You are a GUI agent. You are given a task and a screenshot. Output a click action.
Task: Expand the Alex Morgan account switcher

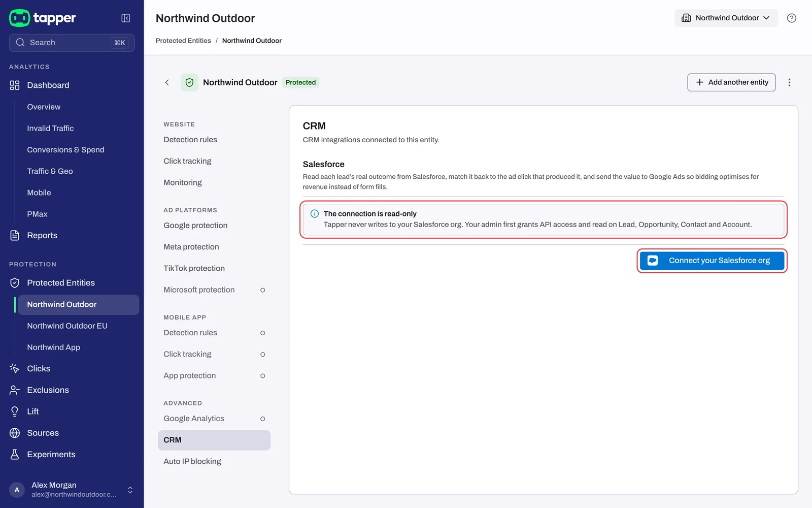[x=130, y=490]
